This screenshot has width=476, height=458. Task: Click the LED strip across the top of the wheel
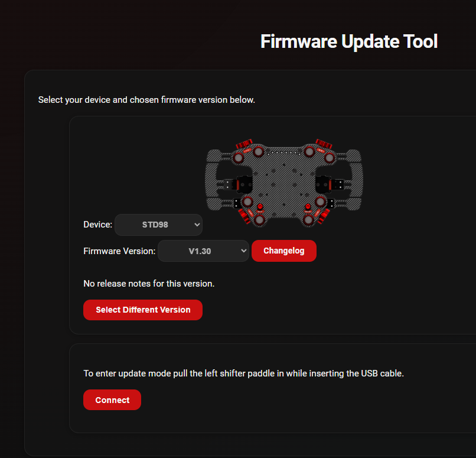pyautogui.click(x=283, y=152)
